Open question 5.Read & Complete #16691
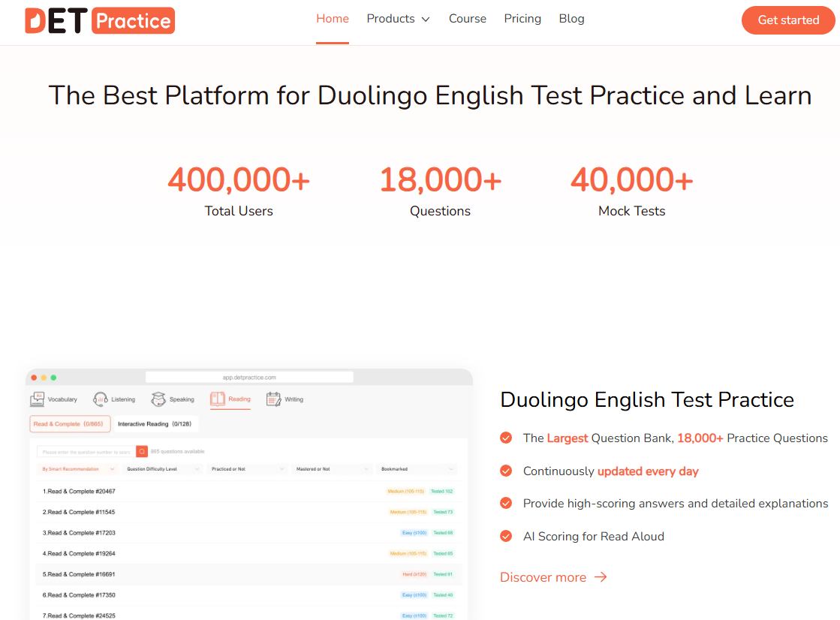The image size is (840, 620). click(79, 574)
